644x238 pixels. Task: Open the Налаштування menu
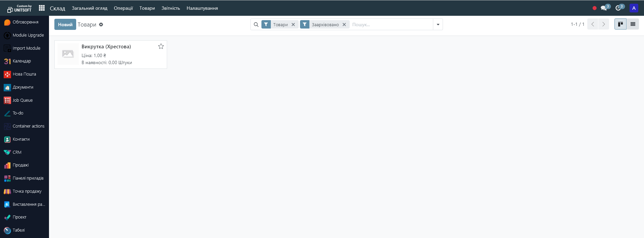(202, 8)
